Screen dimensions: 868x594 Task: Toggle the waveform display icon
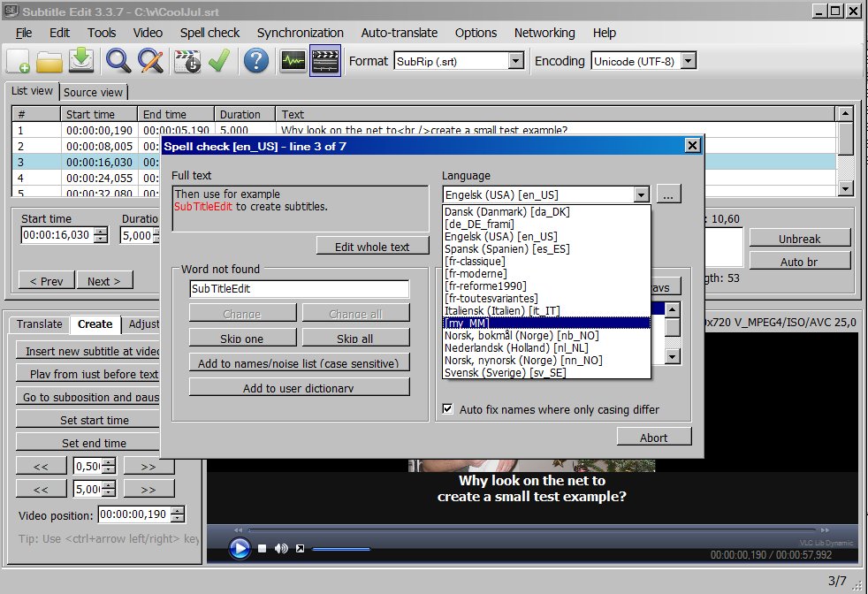[x=293, y=61]
